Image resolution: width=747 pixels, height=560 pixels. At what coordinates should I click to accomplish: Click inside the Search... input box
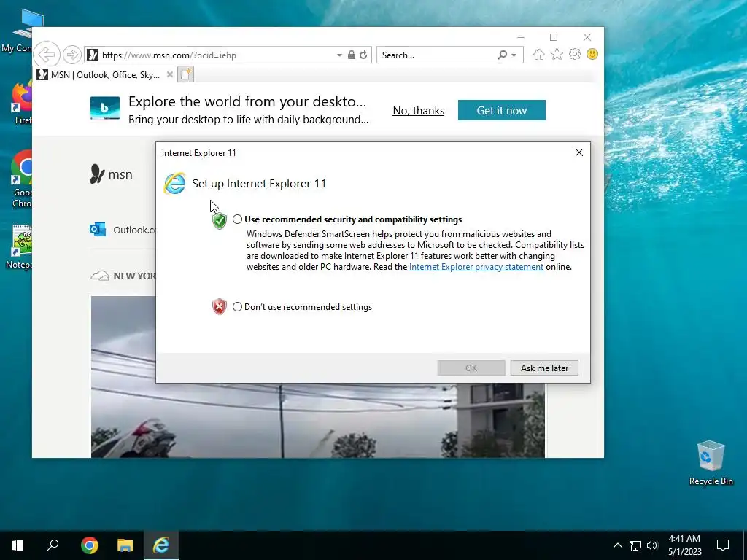pos(438,55)
